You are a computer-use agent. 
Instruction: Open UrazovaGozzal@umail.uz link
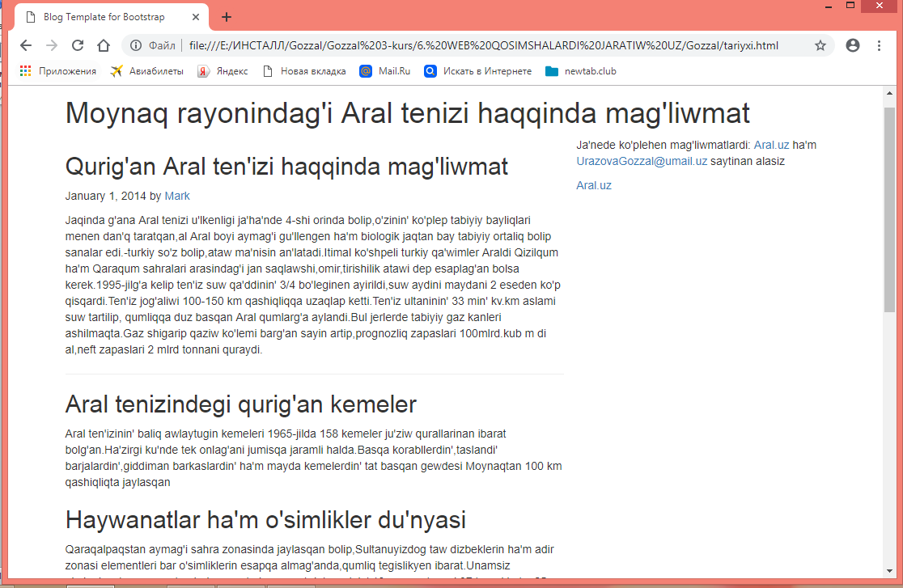642,161
